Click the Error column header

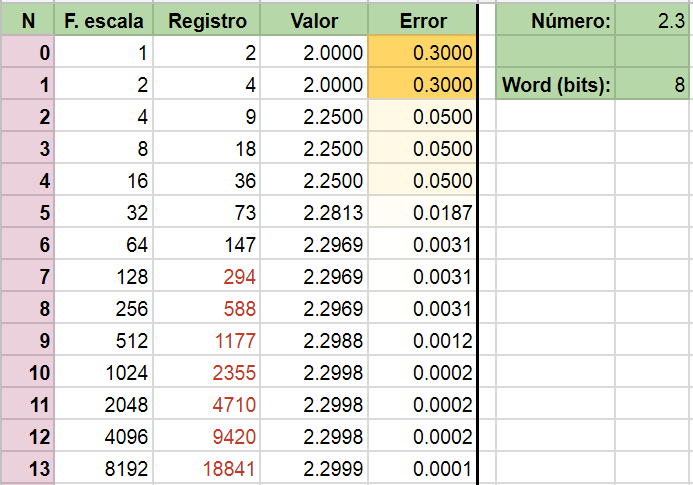pos(422,20)
